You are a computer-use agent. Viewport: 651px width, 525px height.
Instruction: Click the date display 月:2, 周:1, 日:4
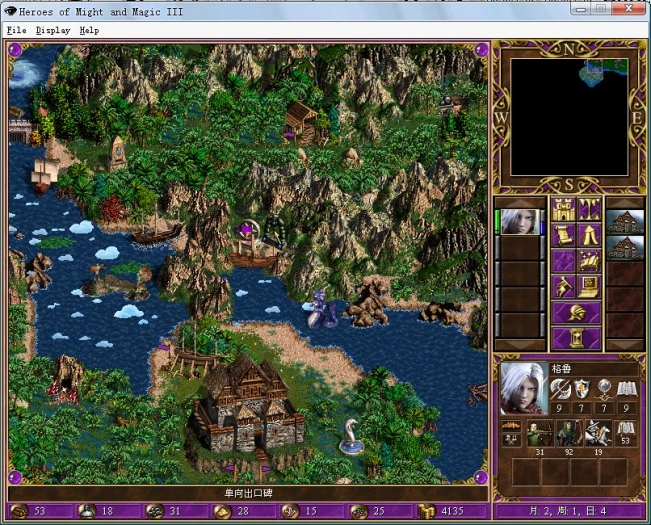click(568, 511)
